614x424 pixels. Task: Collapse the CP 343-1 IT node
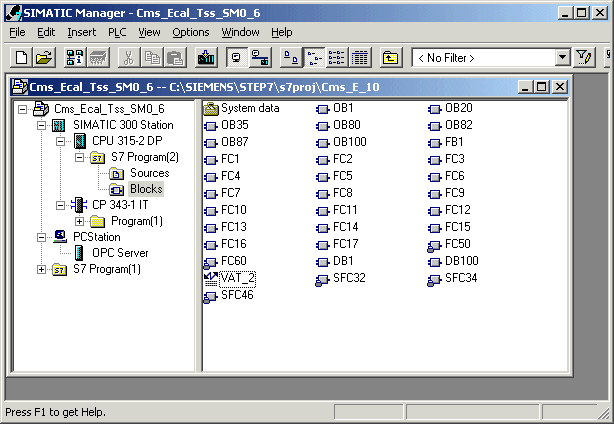pyautogui.click(x=60, y=205)
